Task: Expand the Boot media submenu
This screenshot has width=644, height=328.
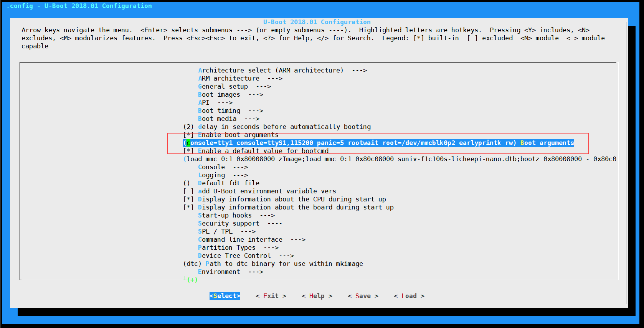Action: point(229,119)
